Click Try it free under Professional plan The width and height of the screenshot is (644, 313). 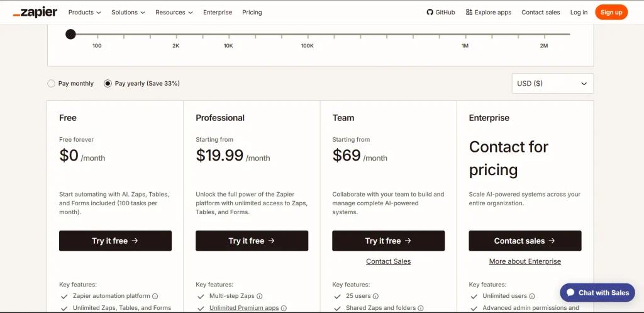252,241
